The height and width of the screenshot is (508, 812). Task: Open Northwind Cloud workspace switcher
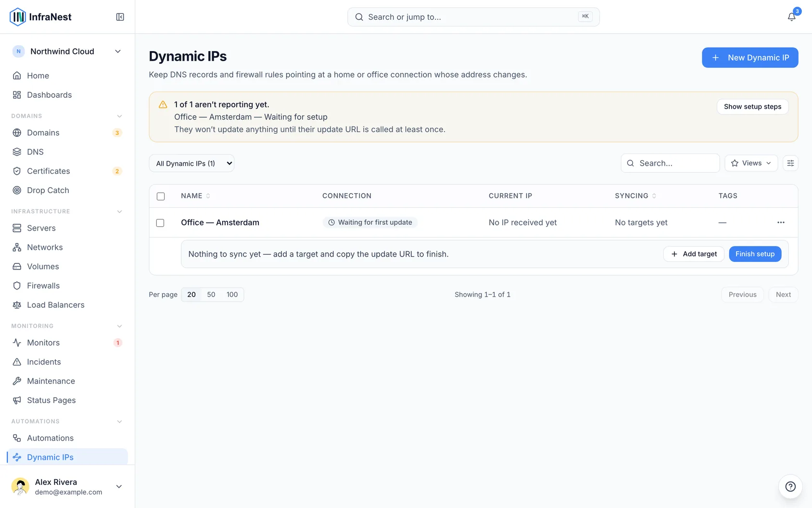[x=67, y=52]
